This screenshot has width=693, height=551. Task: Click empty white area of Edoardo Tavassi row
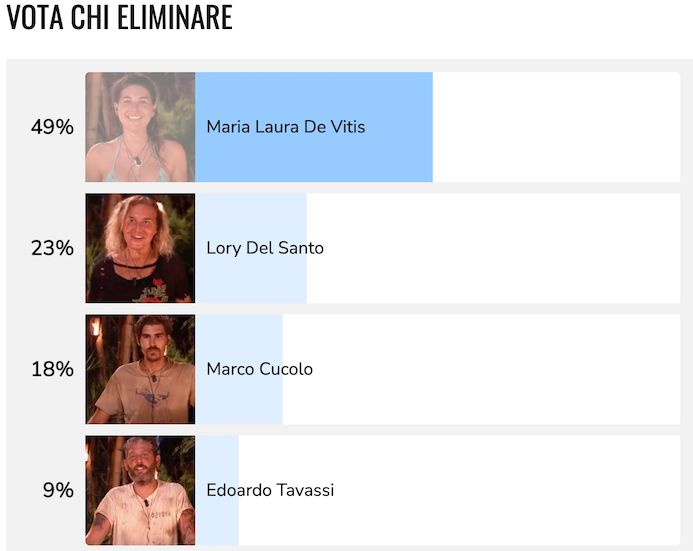click(459, 490)
